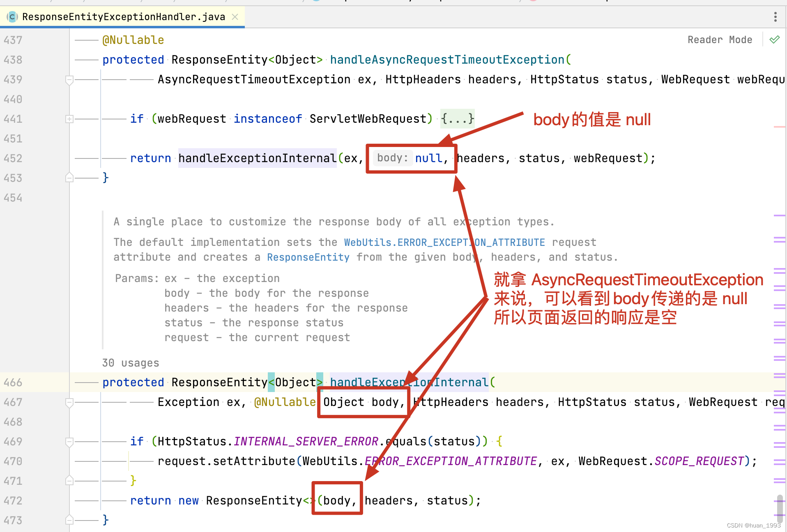Fold the if block starting on line 469

pyautogui.click(x=69, y=442)
